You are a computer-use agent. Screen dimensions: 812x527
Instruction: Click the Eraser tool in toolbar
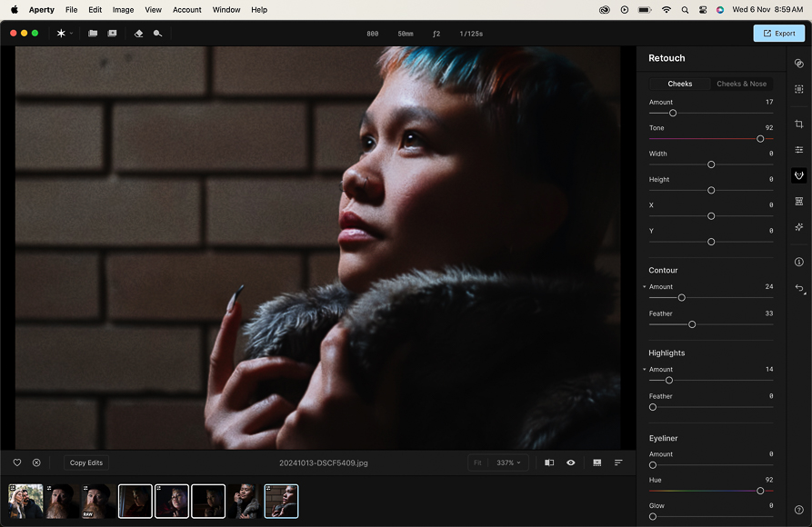tap(138, 34)
